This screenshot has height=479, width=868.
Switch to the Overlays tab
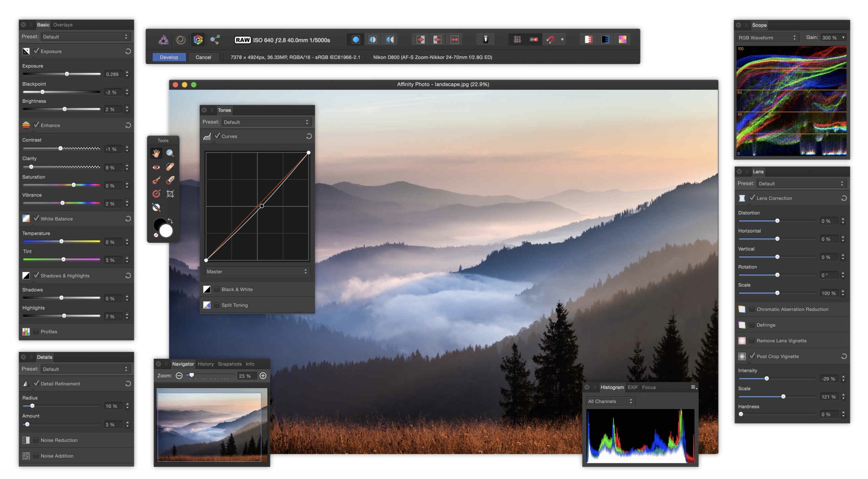coord(63,25)
